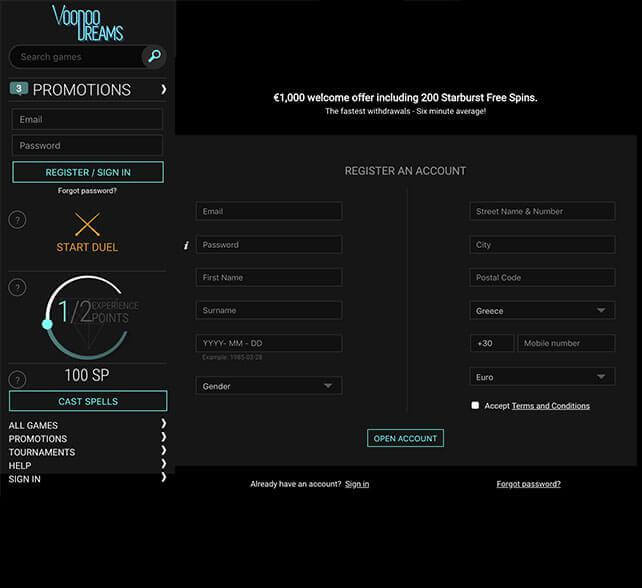Click the Register an Account heading
Image resolution: width=642 pixels, height=588 pixels.
click(x=405, y=171)
